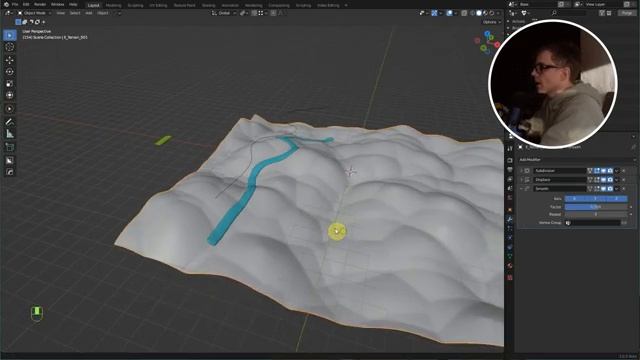The width and height of the screenshot is (640, 360).
Task: Activate the Cursor tool
Action: tap(10, 47)
